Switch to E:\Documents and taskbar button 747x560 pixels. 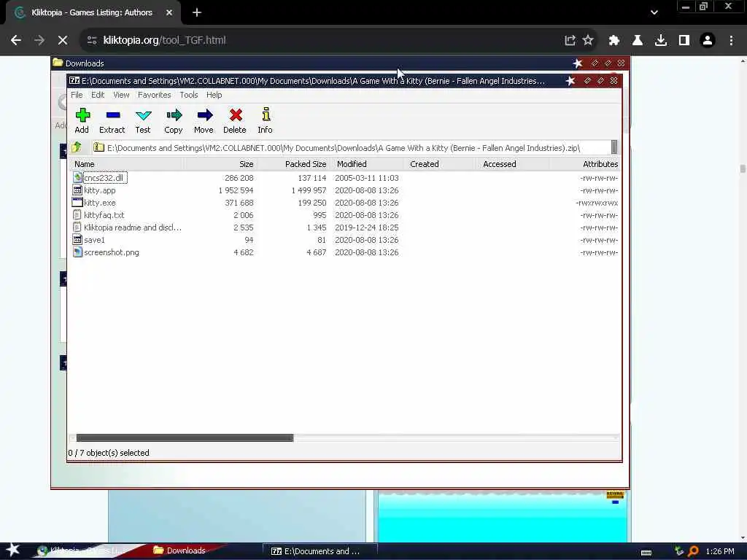pyautogui.click(x=320, y=551)
